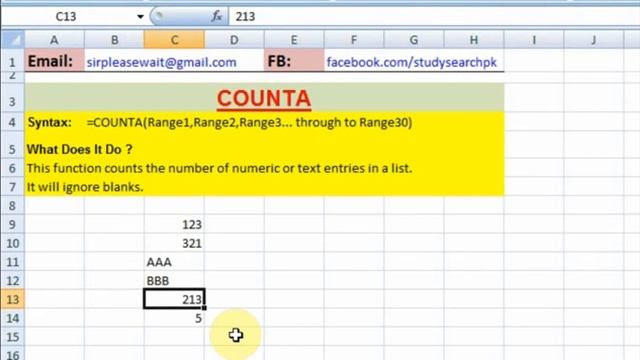Select the cell containing AAA

(174, 262)
